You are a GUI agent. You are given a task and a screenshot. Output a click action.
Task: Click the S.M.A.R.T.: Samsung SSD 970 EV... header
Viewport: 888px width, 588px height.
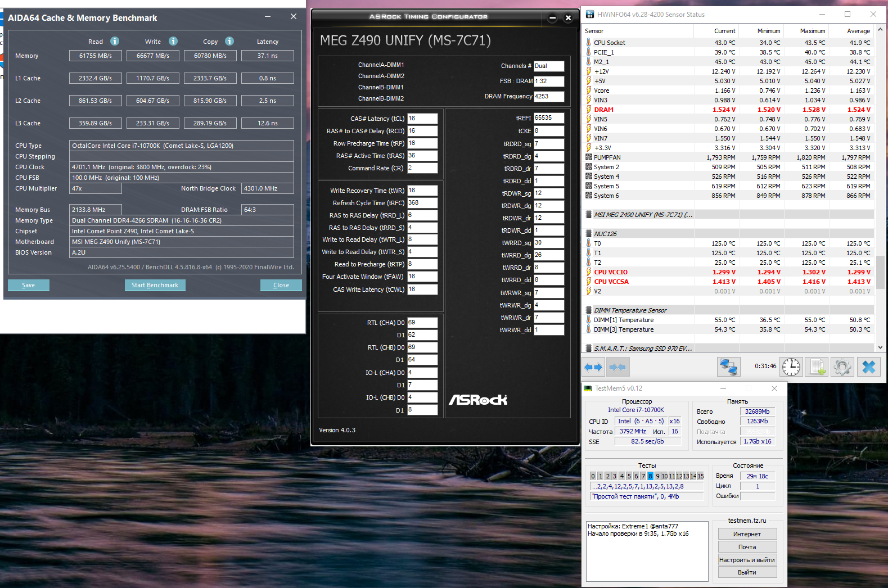[x=643, y=349]
